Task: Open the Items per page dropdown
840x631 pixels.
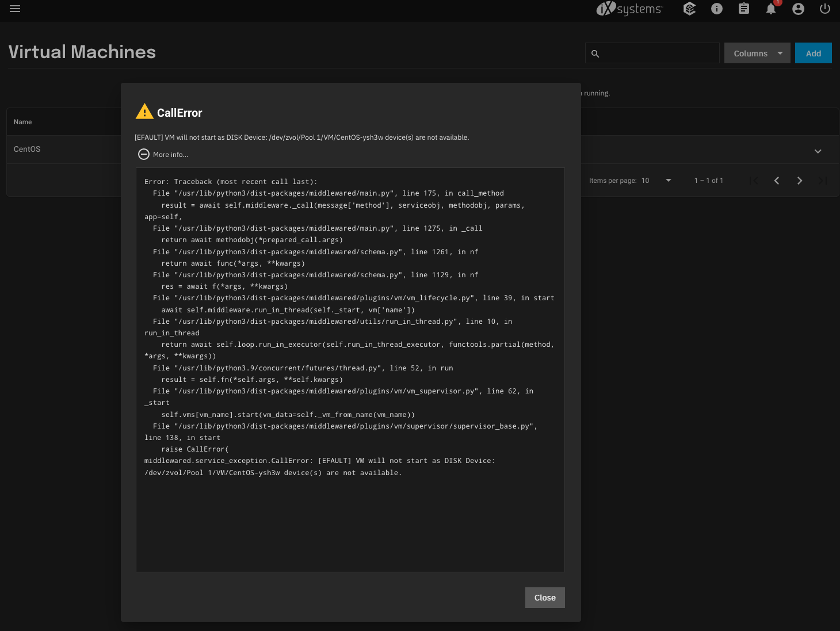Action: tap(657, 181)
